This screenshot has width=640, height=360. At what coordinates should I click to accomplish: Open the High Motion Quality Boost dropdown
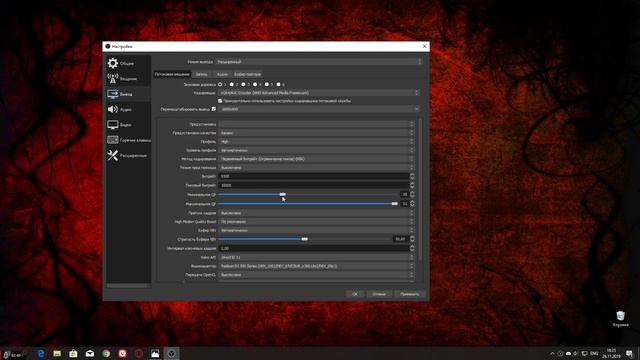click(316, 222)
